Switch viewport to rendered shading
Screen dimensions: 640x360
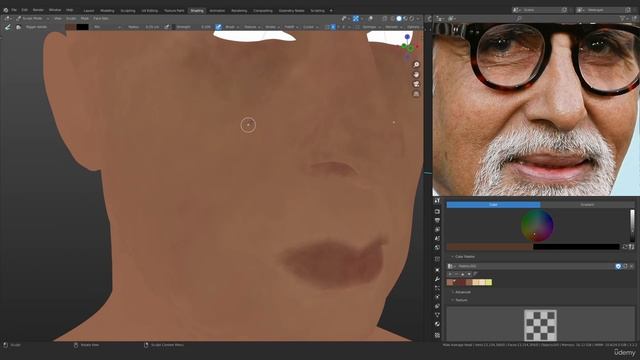click(411, 18)
